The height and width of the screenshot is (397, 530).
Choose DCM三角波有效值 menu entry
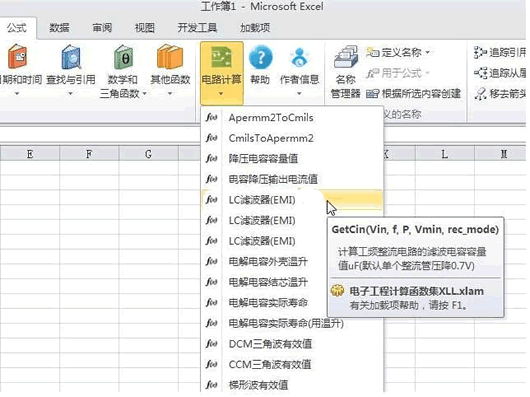[x=292, y=344]
